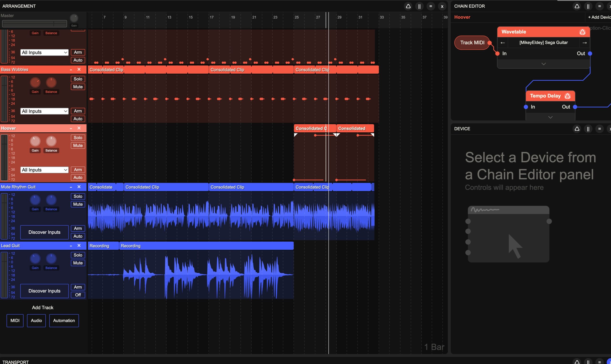
Task: Click the Arrangement panel recycle icon
Action: pos(408,6)
